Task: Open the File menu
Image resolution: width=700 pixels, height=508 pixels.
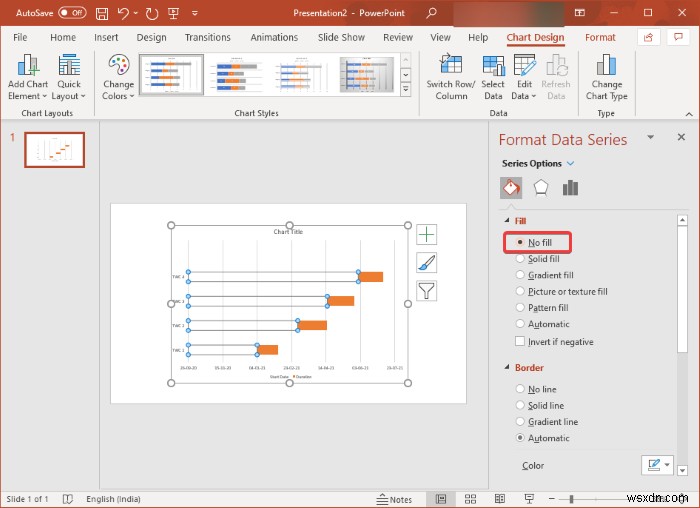Action: (x=20, y=37)
